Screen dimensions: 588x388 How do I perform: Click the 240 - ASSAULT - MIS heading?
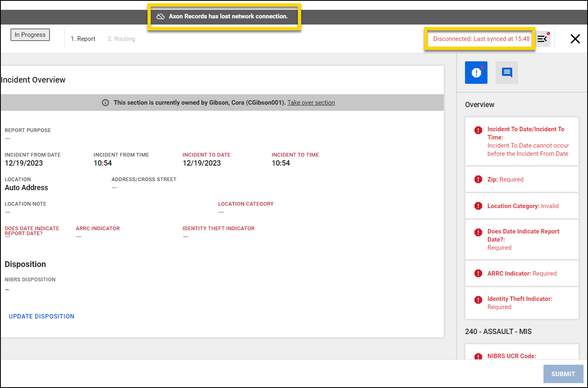[x=498, y=331]
